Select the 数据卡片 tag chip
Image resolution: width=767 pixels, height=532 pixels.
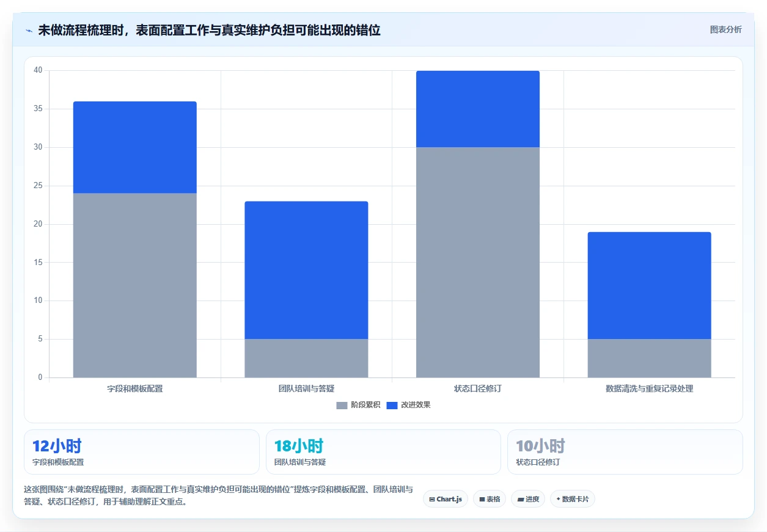coord(573,499)
